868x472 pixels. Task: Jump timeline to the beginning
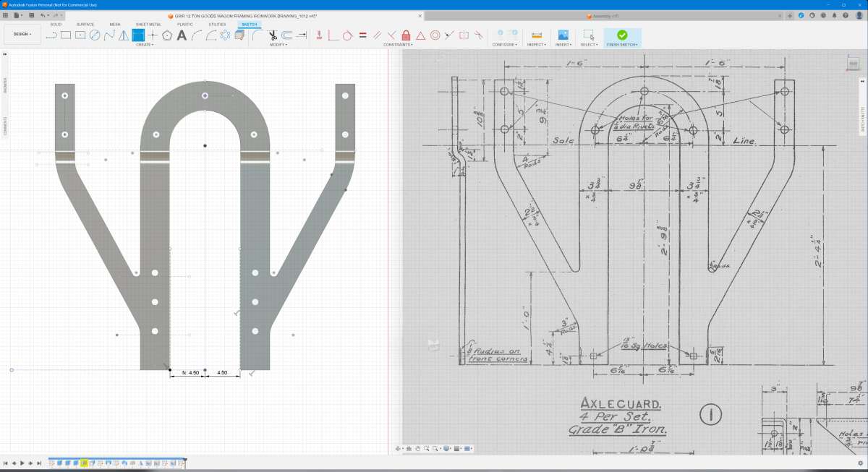point(6,463)
